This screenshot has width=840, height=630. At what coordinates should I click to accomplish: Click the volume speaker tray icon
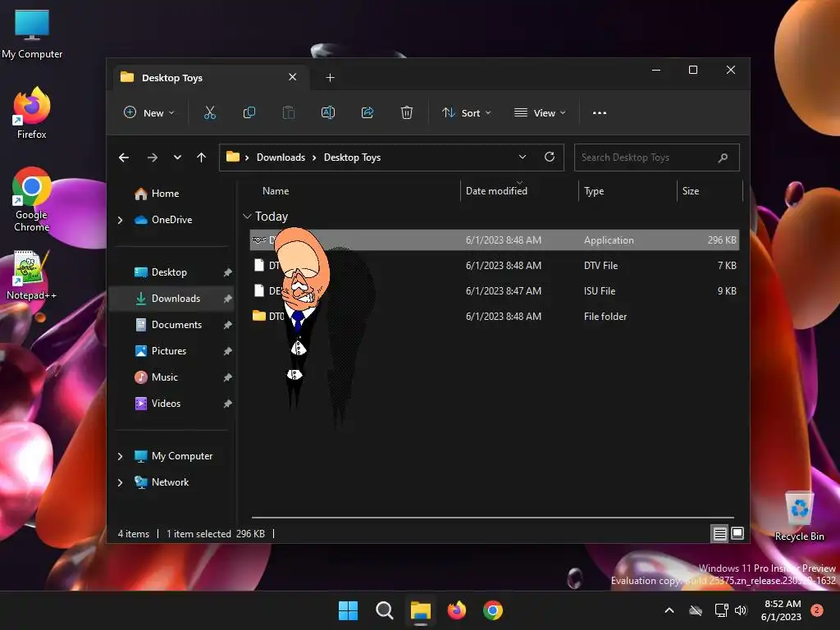(x=741, y=610)
